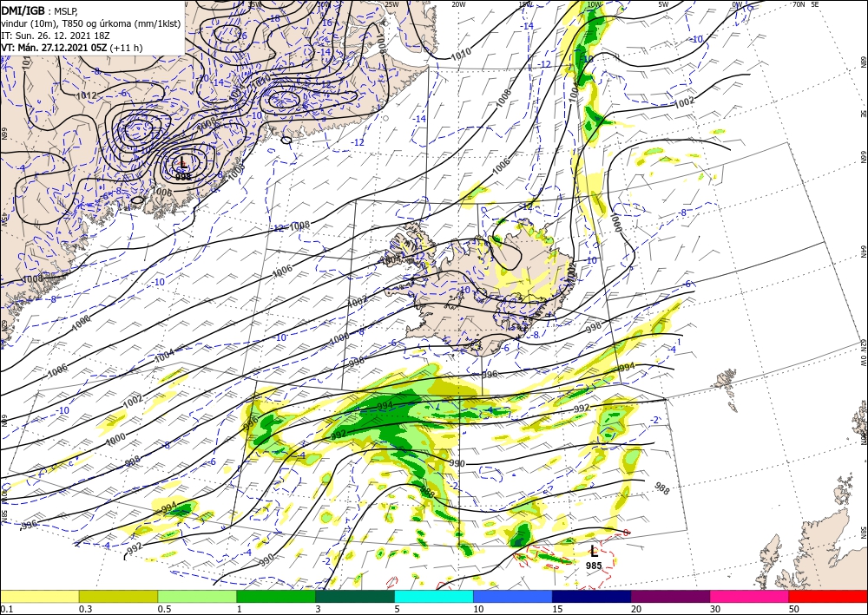Click the 'IT: Sun. 26. 12. 2021 18Z' line
This screenshot has width=868, height=615.
[56, 35]
